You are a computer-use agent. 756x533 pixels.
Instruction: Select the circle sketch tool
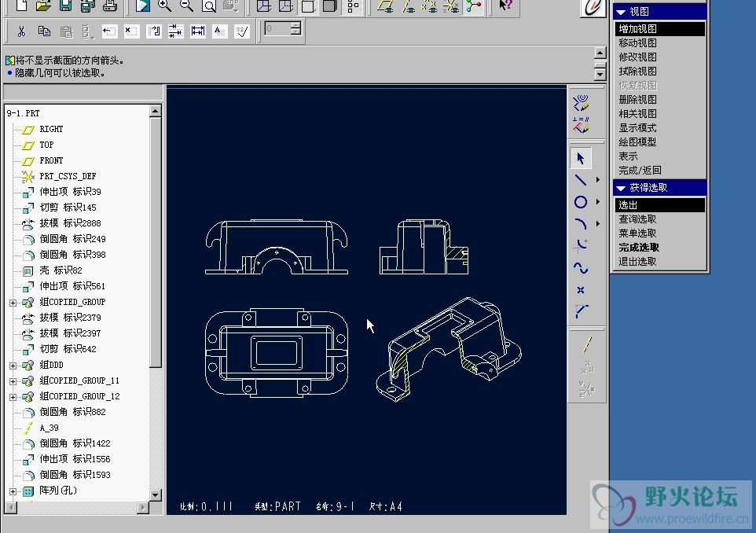581,202
